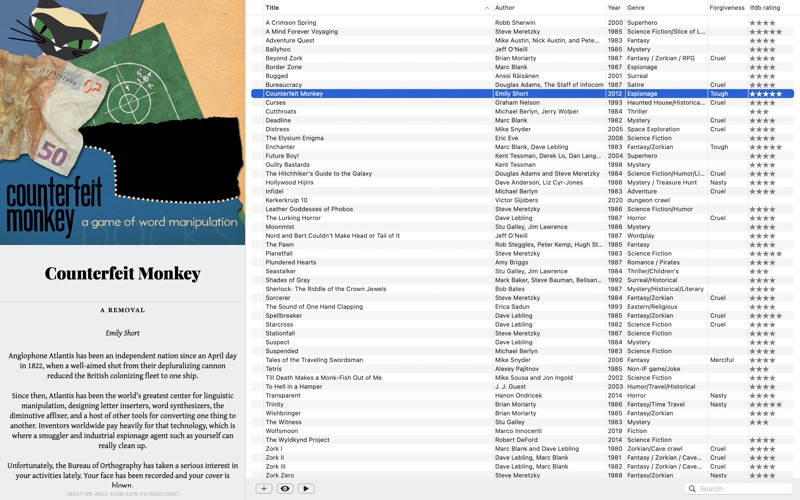Select the highlighted 'Counterfeit Monkey' row

tap(522, 93)
